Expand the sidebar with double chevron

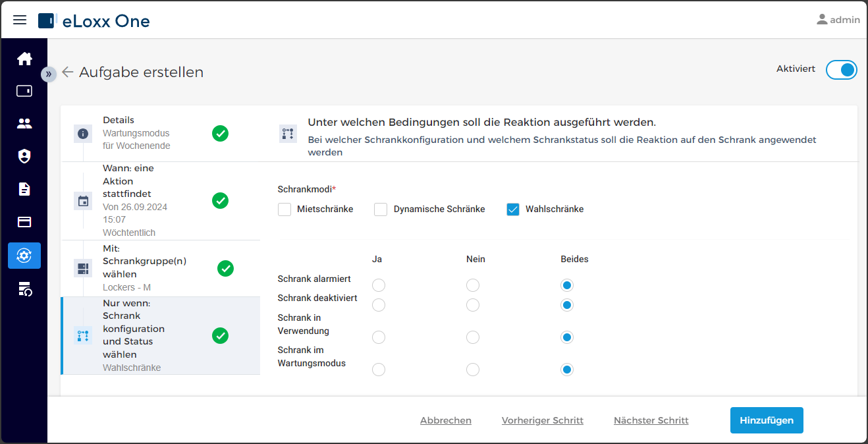point(48,74)
